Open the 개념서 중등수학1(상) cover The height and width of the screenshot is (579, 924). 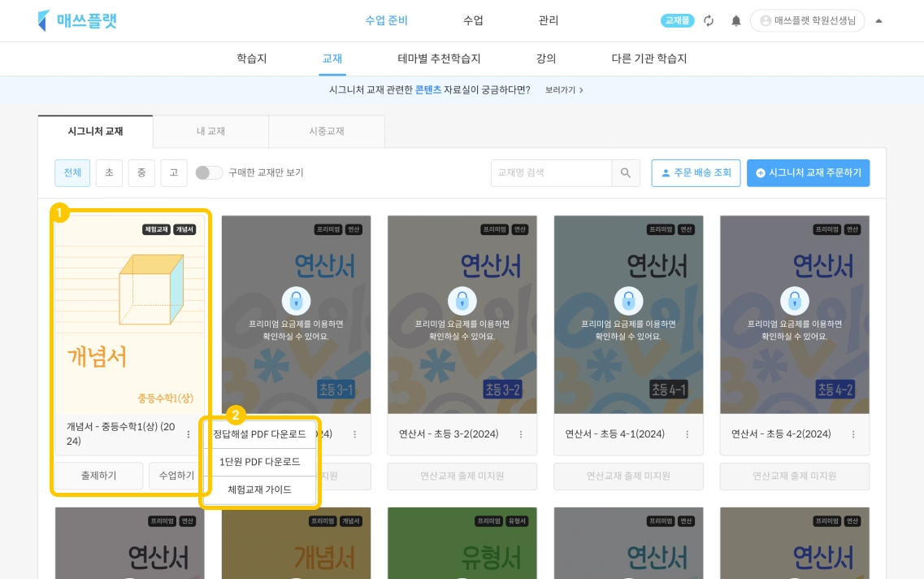point(130,314)
